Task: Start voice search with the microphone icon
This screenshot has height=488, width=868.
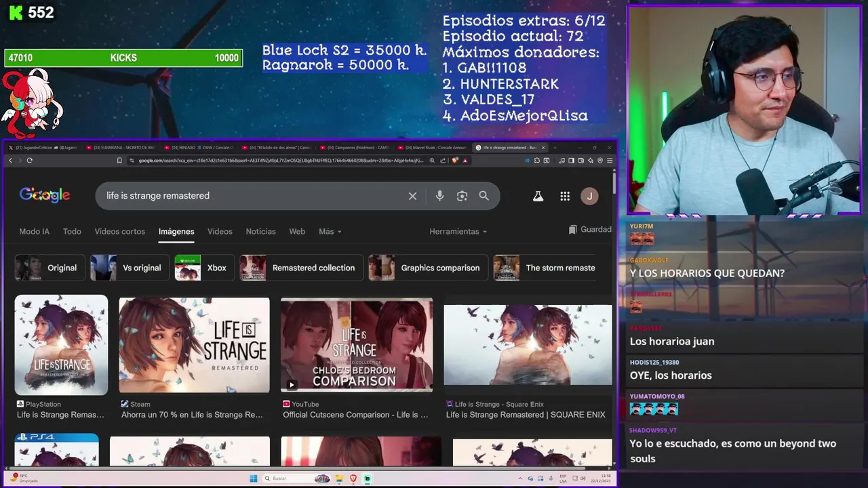Action: point(439,196)
